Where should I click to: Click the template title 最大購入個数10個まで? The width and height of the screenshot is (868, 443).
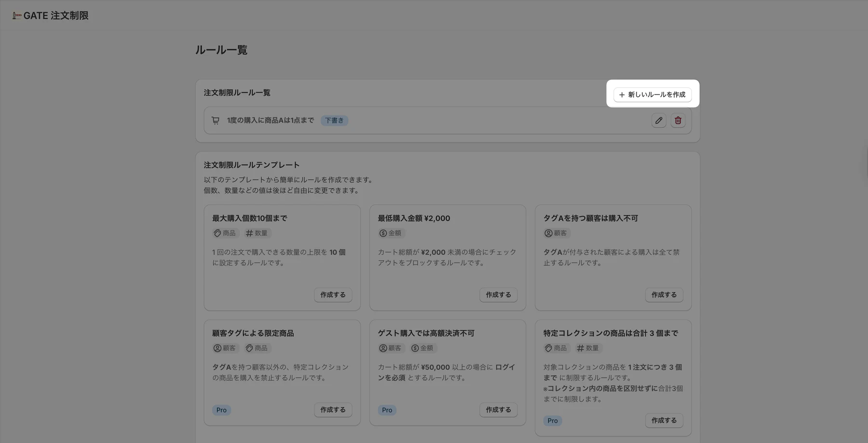[x=250, y=218]
